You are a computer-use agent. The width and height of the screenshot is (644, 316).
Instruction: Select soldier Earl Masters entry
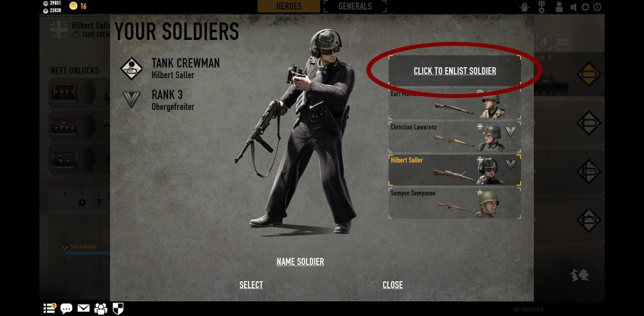point(455,103)
